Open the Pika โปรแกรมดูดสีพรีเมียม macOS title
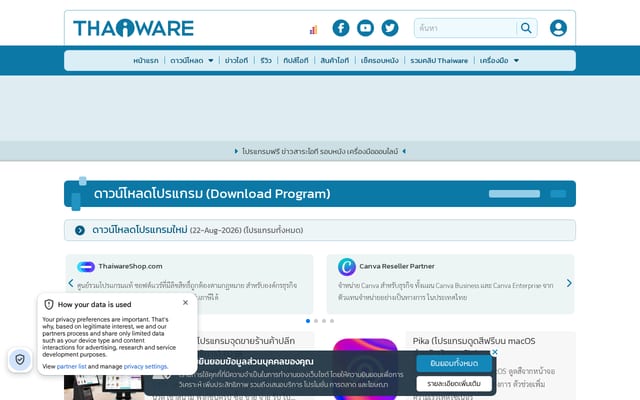Viewport: 640px width, 400px height. pyautogui.click(x=473, y=341)
